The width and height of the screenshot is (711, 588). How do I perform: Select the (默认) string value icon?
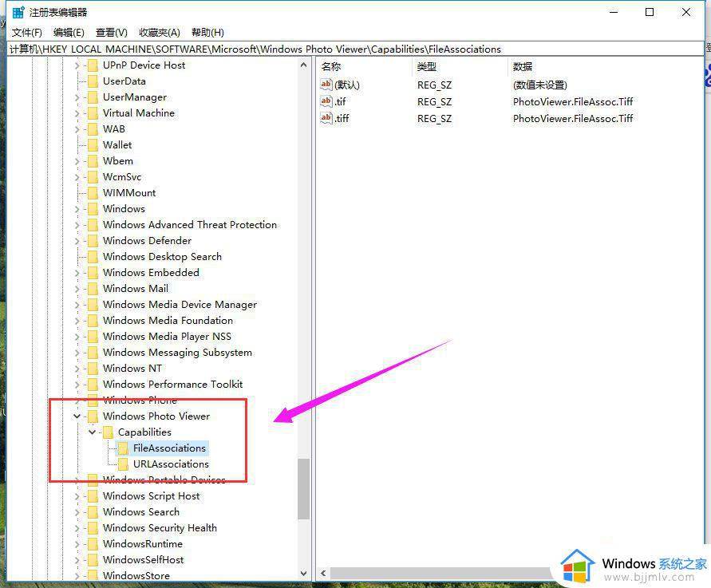(326, 85)
